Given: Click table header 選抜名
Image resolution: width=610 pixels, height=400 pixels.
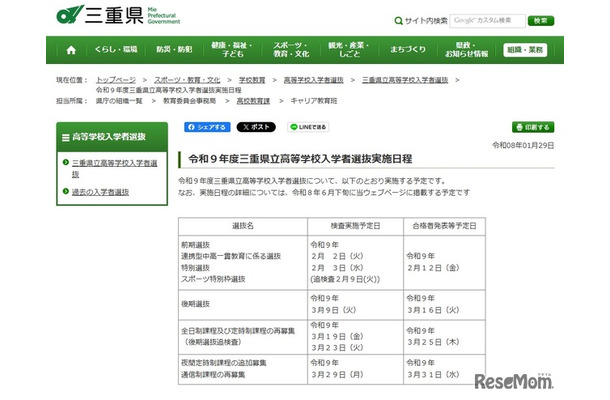Looking at the screenshot, I should [x=243, y=226].
